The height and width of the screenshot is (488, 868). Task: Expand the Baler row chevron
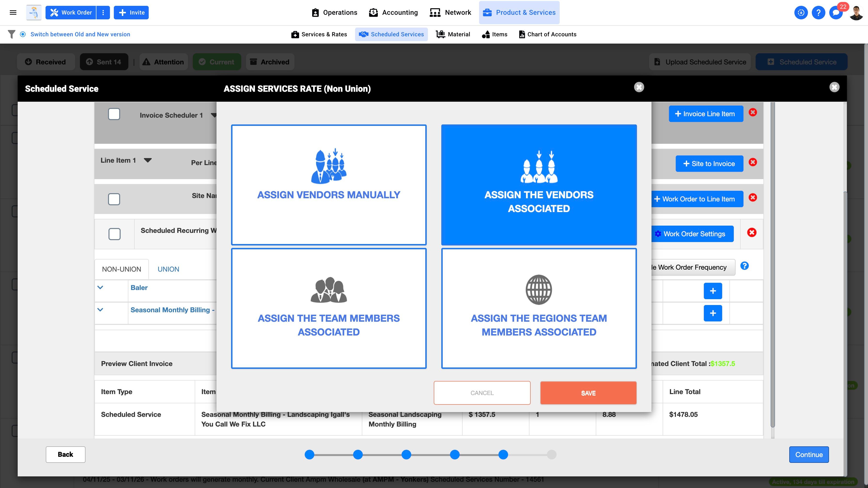[x=100, y=288]
